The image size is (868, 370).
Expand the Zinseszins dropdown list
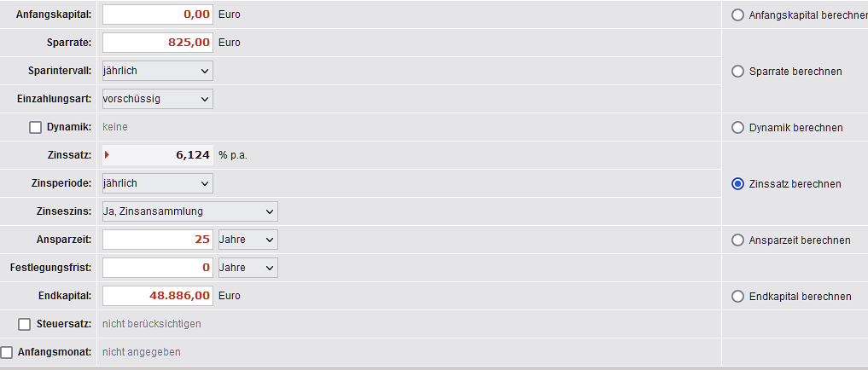click(x=189, y=211)
